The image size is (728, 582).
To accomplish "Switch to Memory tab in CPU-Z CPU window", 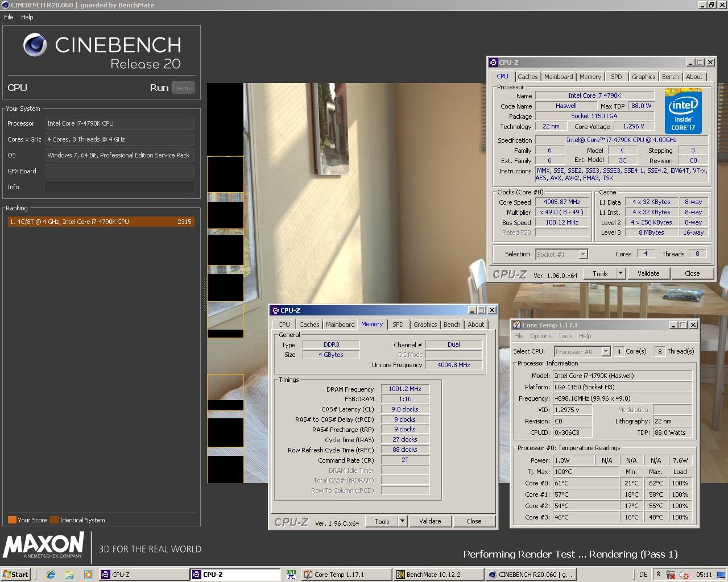I will click(590, 77).
